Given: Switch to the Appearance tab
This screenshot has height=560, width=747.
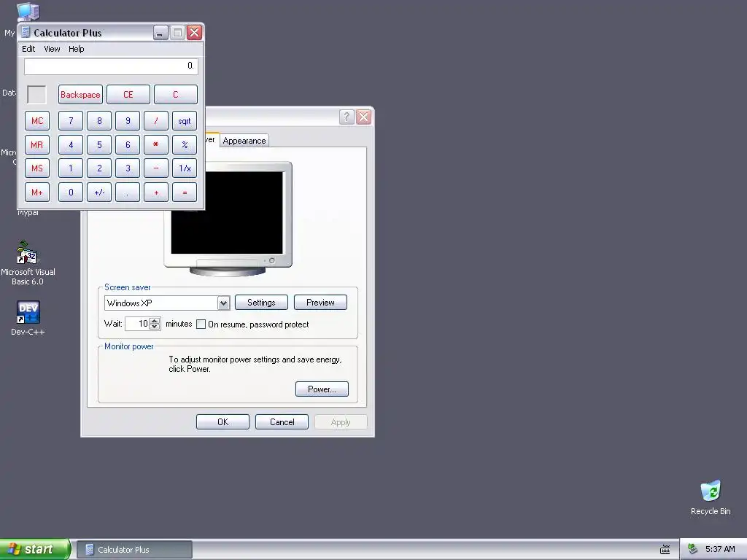Looking at the screenshot, I should pos(244,141).
